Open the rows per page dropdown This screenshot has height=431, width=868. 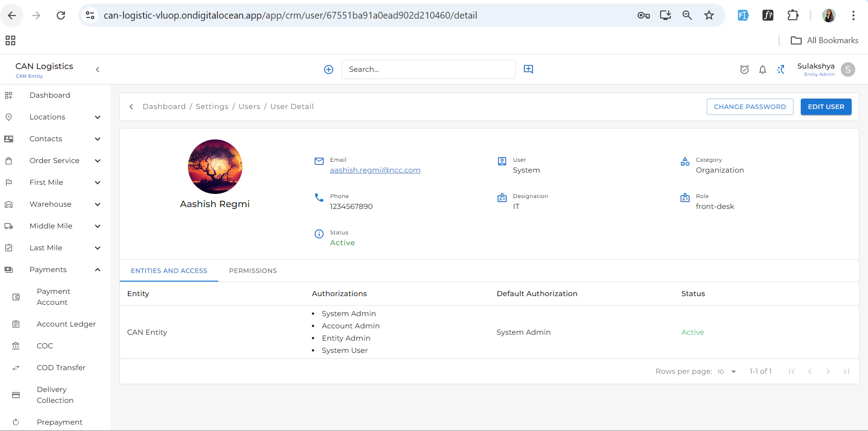(727, 372)
